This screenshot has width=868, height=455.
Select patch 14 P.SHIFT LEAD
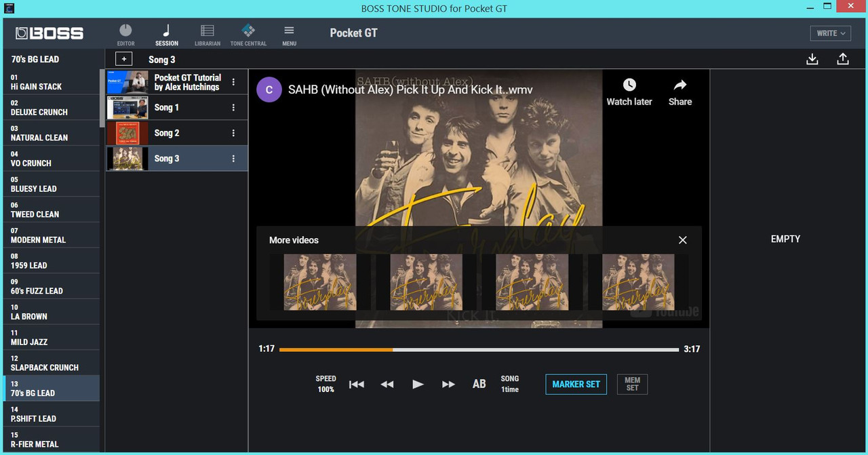(x=52, y=414)
